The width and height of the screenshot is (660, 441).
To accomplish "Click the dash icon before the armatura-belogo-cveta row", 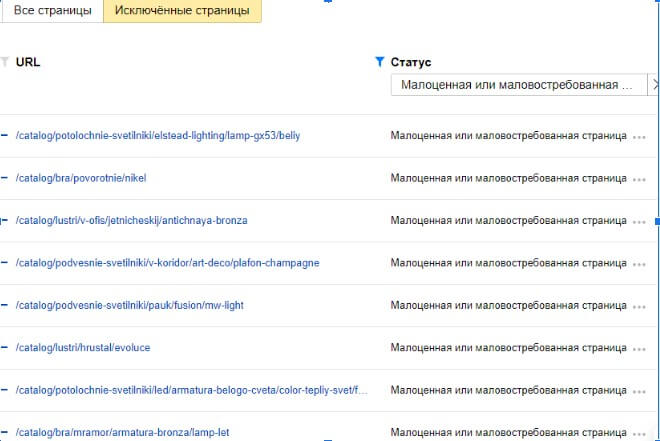I will tap(4, 390).
